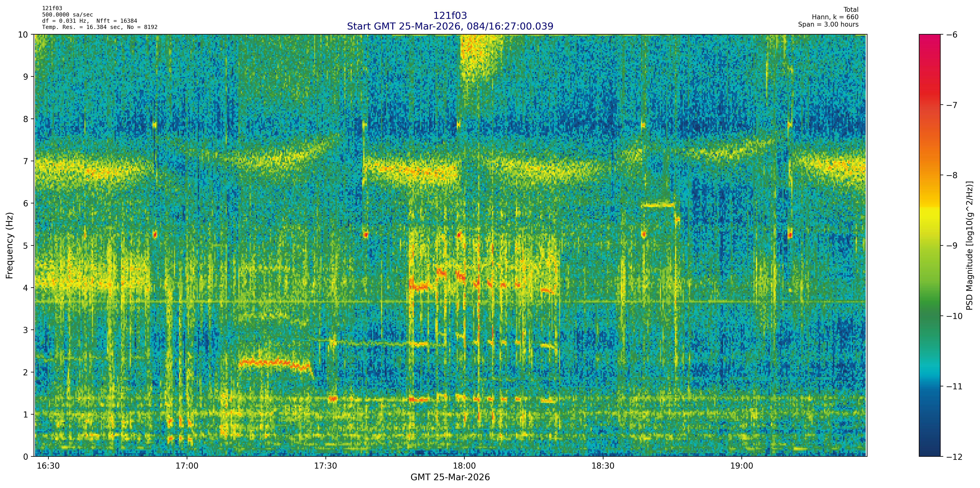Screen dimensions: 980x488
Task: Click the dark blue bottom of colorbar
Action: [x=929, y=449]
